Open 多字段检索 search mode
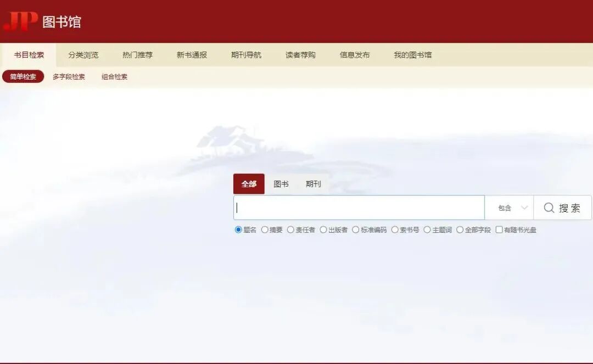The image size is (593, 364). (69, 77)
